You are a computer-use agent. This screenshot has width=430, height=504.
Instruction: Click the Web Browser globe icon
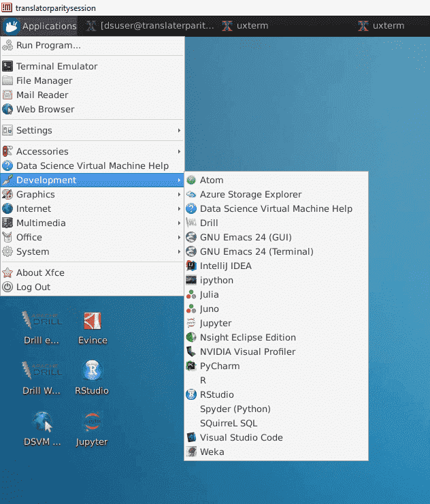coord(7,109)
